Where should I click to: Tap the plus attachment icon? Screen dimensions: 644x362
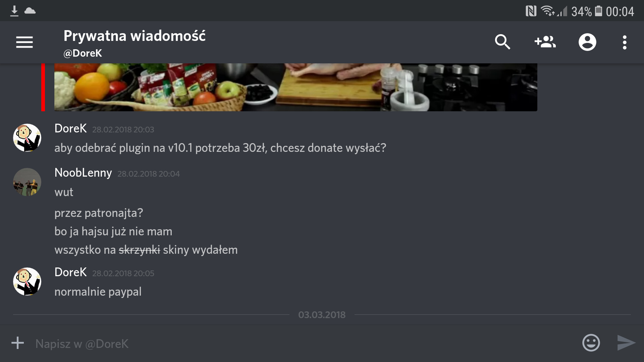click(18, 343)
